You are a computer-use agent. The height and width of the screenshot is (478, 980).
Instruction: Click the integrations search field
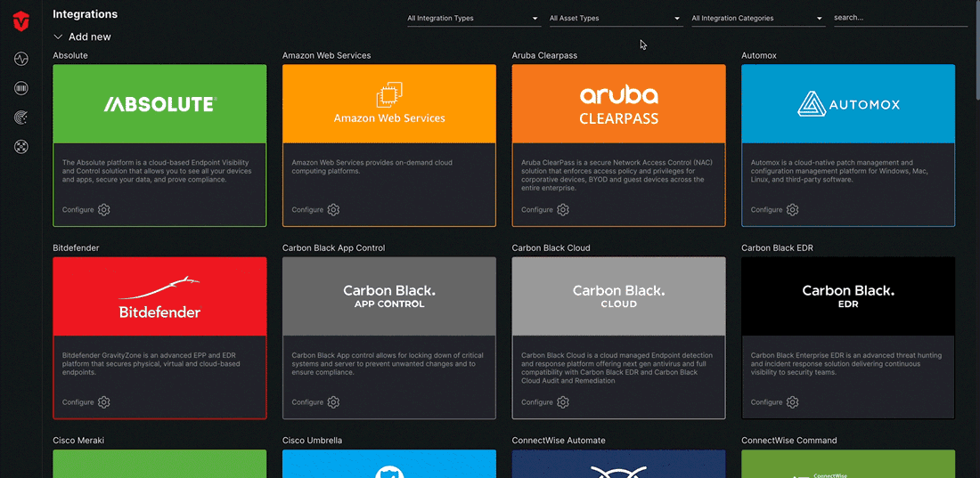[x=900, y=18]
